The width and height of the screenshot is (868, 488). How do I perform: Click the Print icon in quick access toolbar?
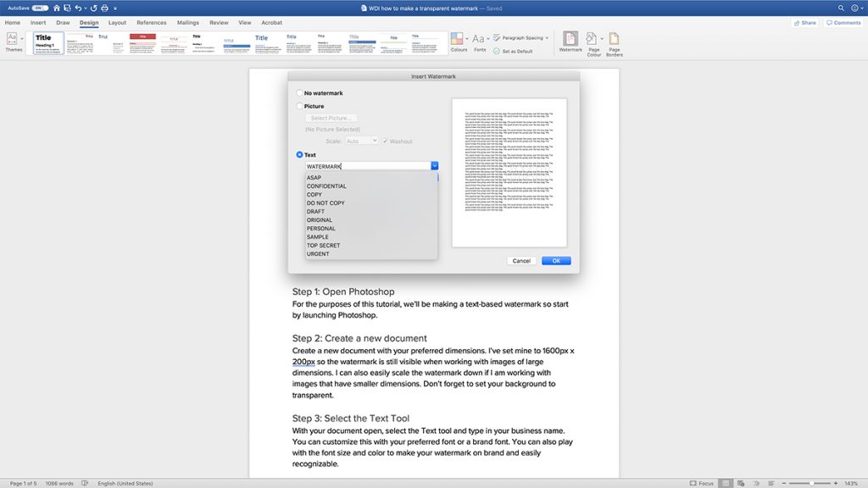103,8
